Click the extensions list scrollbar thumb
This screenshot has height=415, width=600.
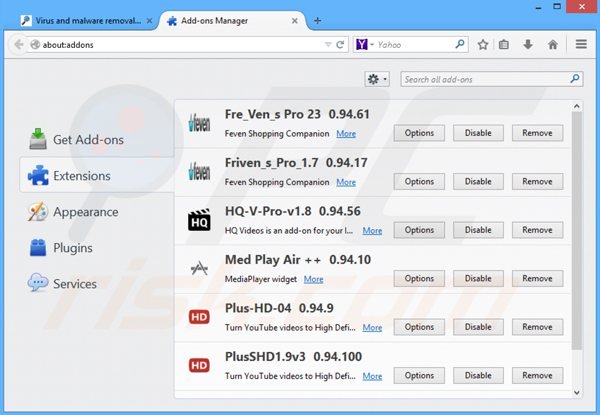(x=577, y=231)
